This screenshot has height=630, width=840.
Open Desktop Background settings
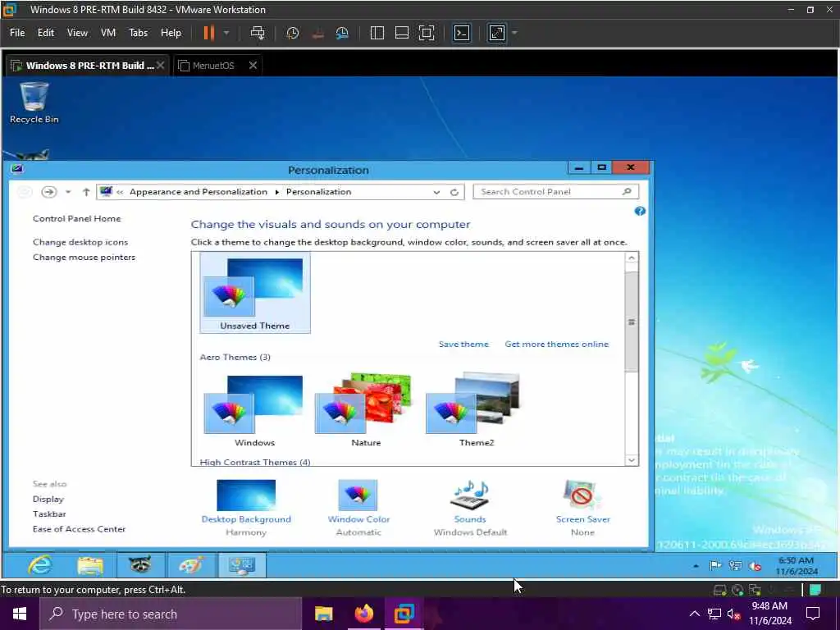pos(246,509)
